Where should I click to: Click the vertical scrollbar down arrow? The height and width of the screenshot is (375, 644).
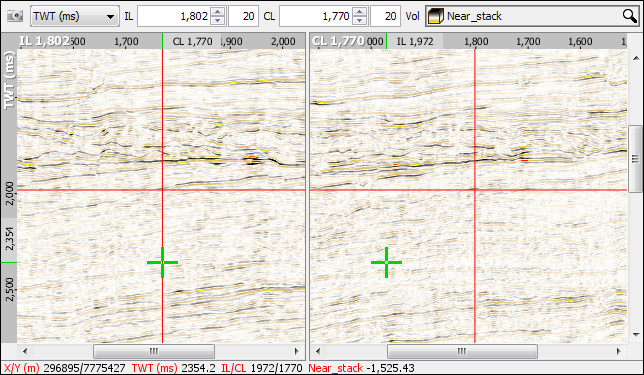636,335
